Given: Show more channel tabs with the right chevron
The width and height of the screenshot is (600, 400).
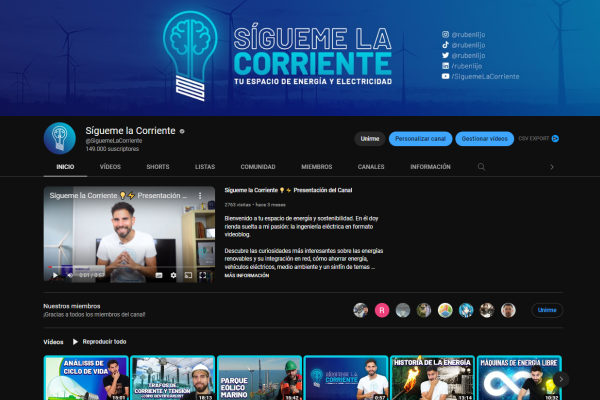Looking at the screenshot, I should coord(552,167).
